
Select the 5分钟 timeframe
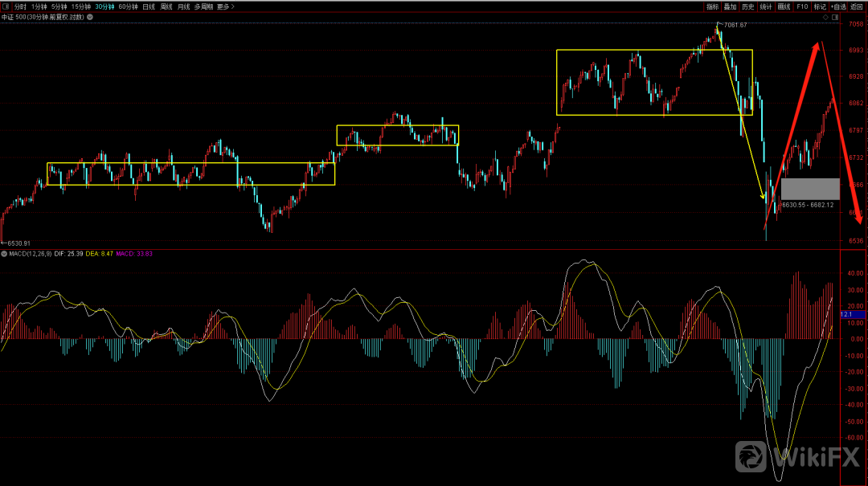point(59,6)
